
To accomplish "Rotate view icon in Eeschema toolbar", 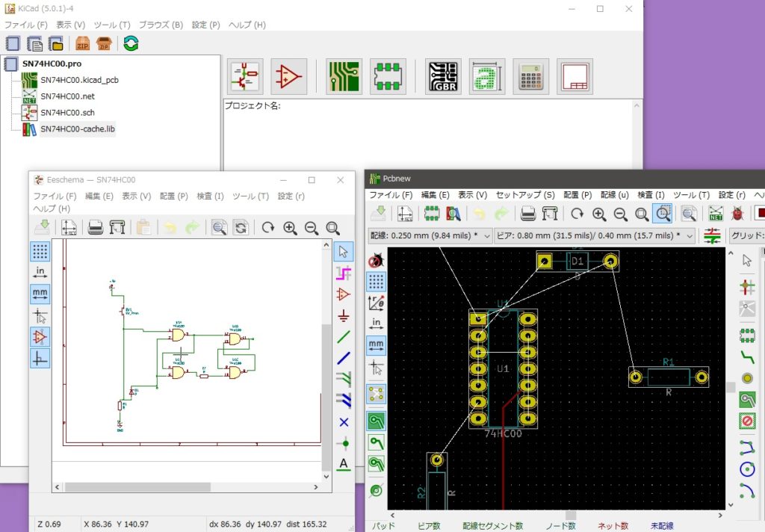I will point(268,228).
